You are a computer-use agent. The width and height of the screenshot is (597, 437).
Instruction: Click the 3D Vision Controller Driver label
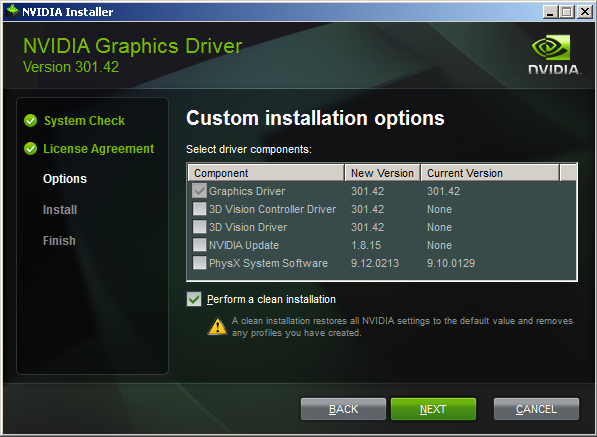273,209
